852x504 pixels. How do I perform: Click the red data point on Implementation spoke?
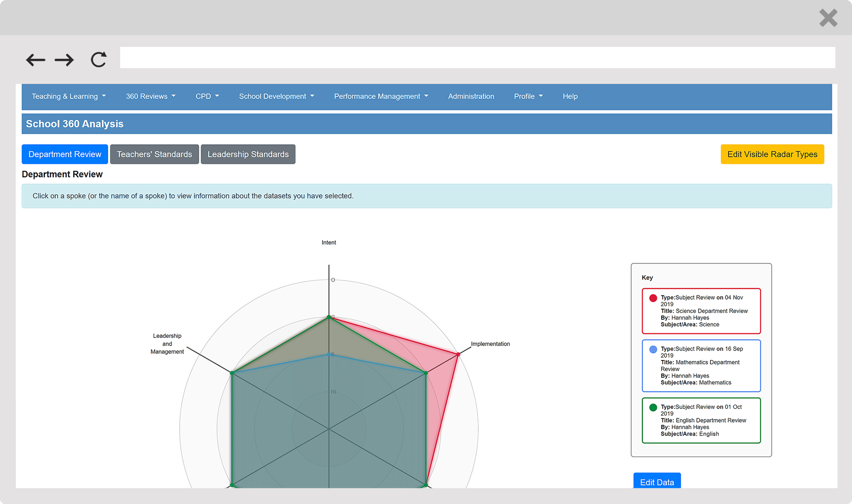click(458, 354)
